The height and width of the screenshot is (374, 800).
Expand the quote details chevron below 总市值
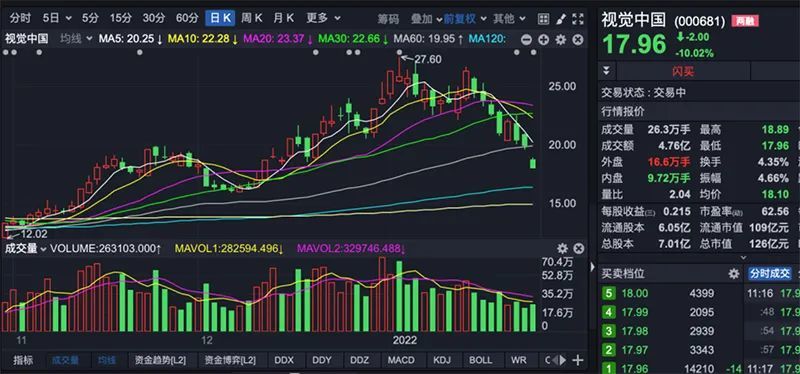pyautogui.click(x=743, y=258)
